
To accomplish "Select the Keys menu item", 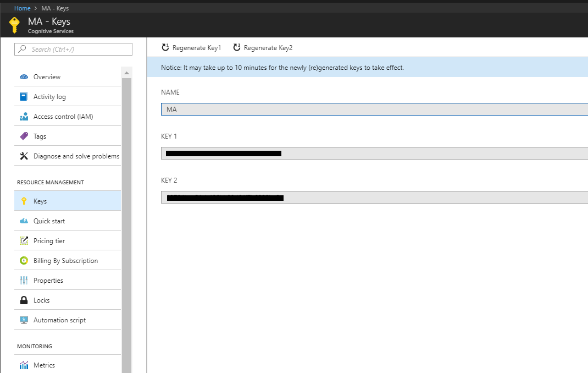I will pos(68,201).
